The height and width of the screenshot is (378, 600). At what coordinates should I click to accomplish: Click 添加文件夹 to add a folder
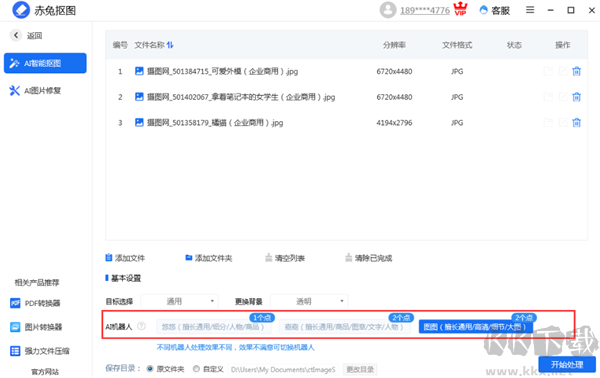tap(209, 258)
